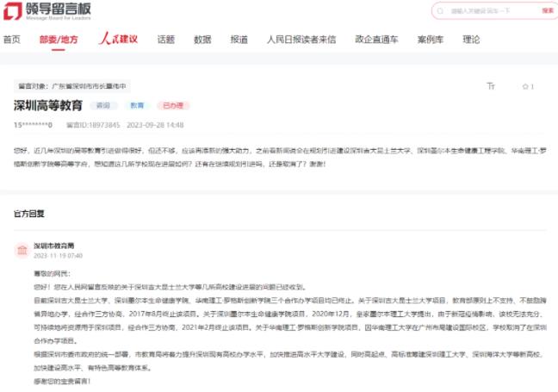Screen dimensions: 558x392
Task: Open the 人民建议 tab
Action: click(x=118, y=39)
